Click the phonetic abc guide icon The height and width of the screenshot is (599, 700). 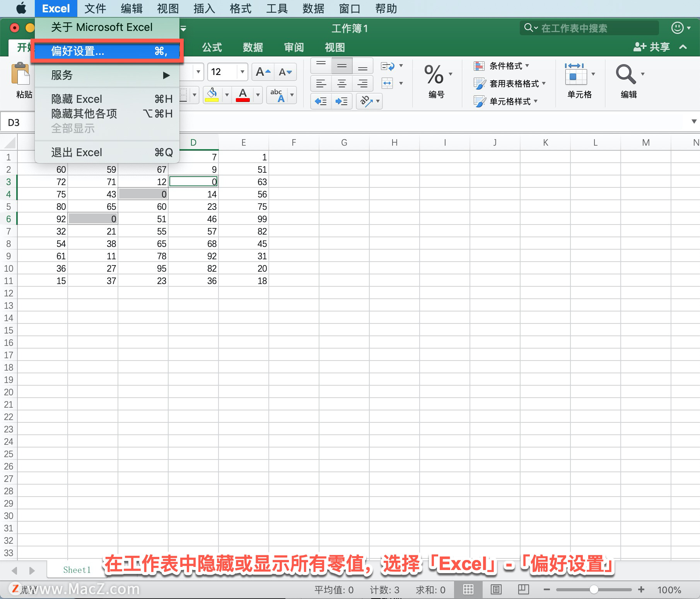click(x=278, y=95)
